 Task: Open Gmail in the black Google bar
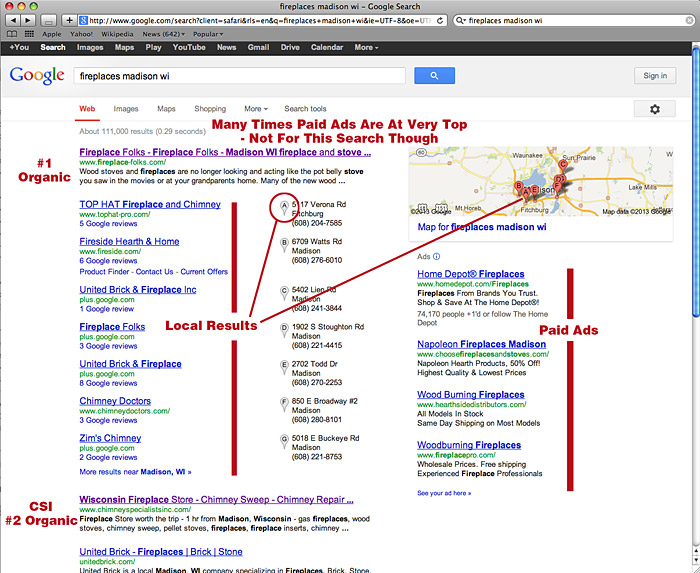click(x=258, y=47)
